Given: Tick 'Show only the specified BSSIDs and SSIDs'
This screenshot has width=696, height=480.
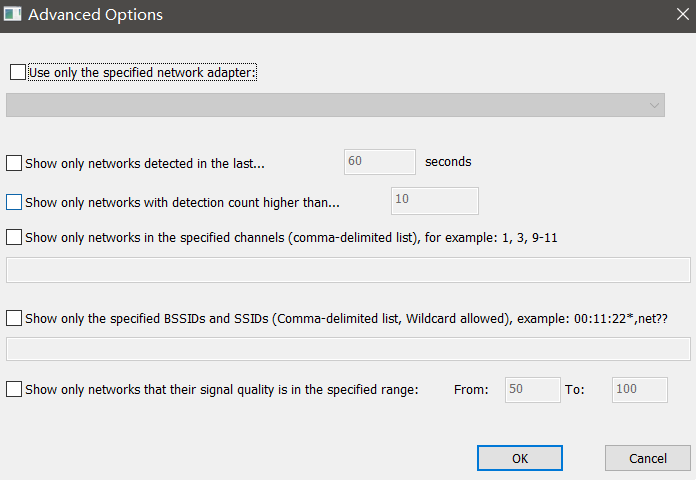Looking at the screenshot, I should 14,318.
